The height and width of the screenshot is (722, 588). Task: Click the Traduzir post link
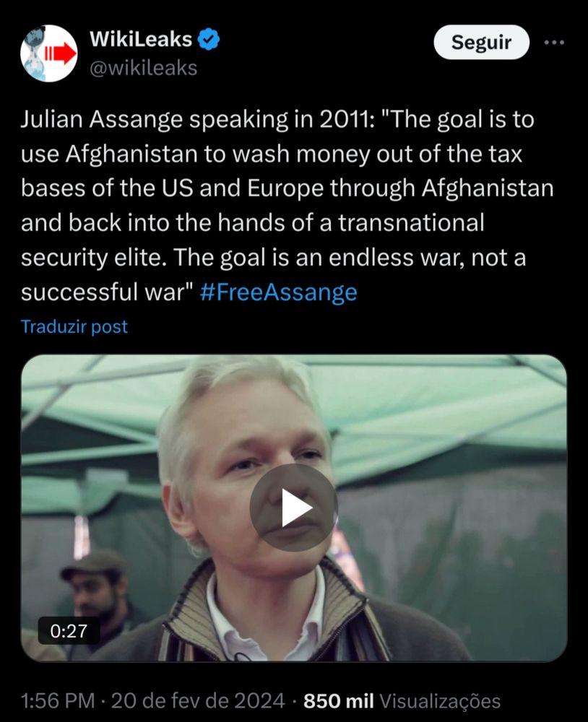point(74,326)
